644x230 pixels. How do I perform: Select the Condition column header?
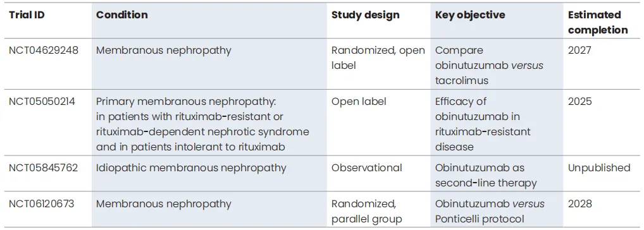(x=121, y=15)
